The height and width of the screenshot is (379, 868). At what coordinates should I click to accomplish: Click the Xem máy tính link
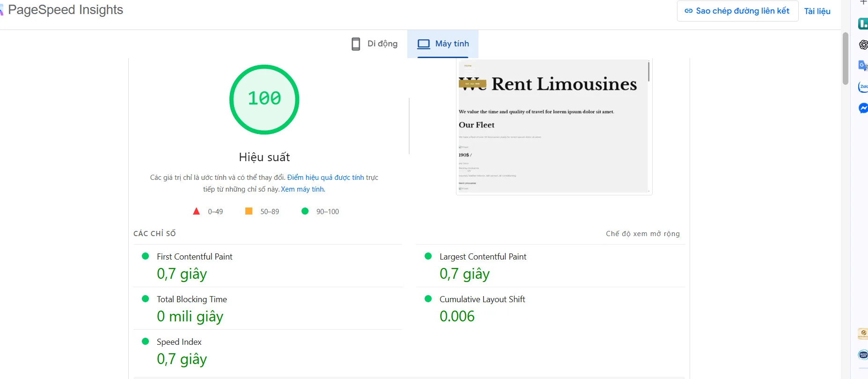click(x=302, y=189)
